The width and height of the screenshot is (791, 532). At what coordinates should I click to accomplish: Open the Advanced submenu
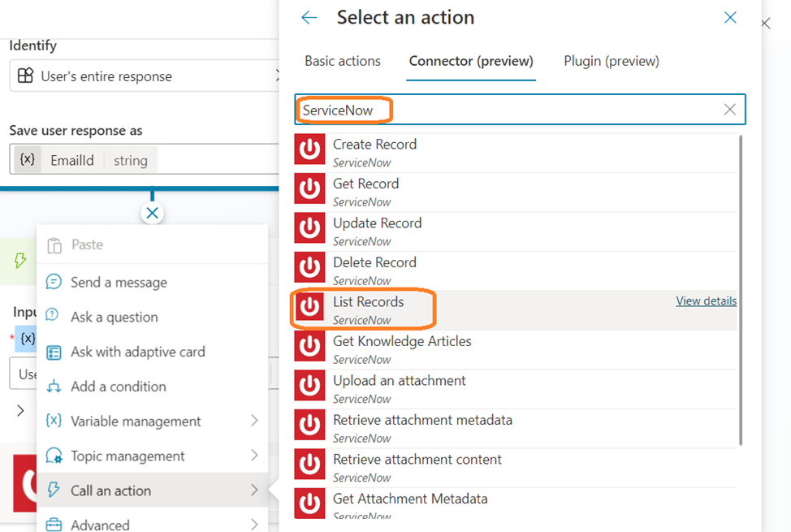coord(254,525)
